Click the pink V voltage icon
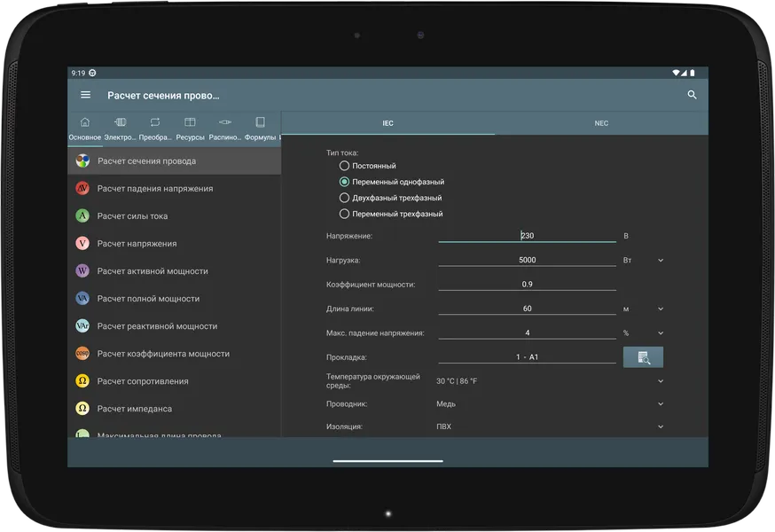 pos(82,243)
